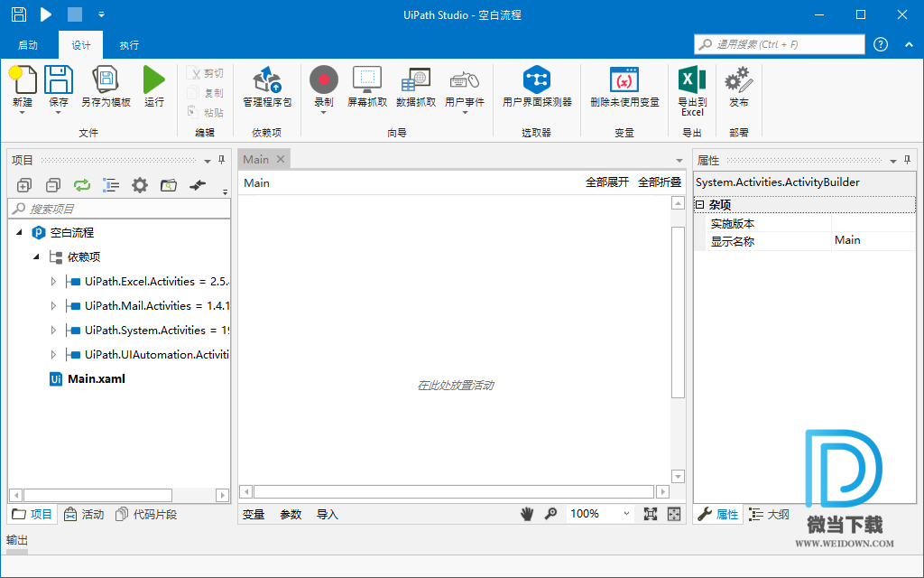Open 用户界面探测器 UI Explorer
This screenshot has width=924, height=578.
click(x=537, y=87)
